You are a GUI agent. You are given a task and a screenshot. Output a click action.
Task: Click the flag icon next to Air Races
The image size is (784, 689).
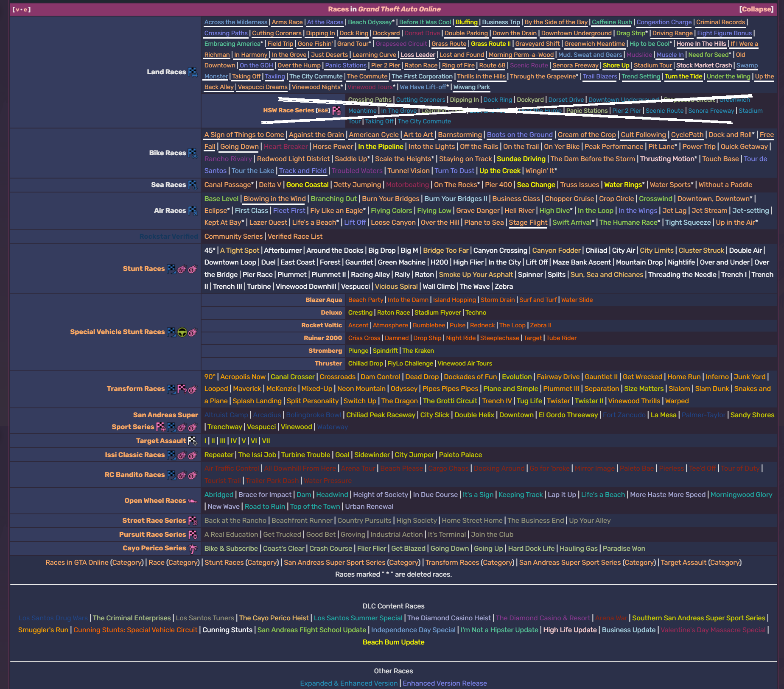[x=193, y=211]
